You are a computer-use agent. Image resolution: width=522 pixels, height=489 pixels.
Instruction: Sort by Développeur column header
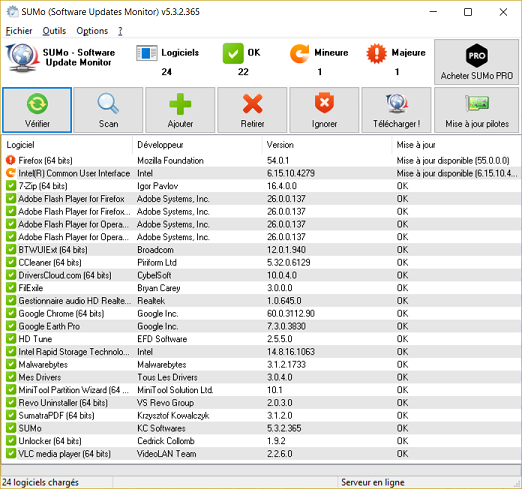197,145
